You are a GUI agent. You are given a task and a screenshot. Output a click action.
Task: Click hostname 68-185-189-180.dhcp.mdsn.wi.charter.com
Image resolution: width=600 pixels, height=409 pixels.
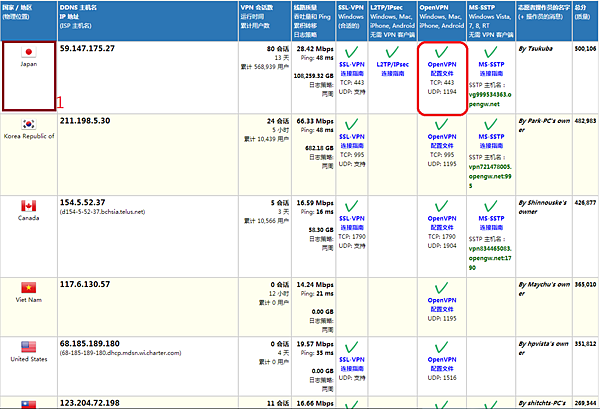click(x=121, y=353)
